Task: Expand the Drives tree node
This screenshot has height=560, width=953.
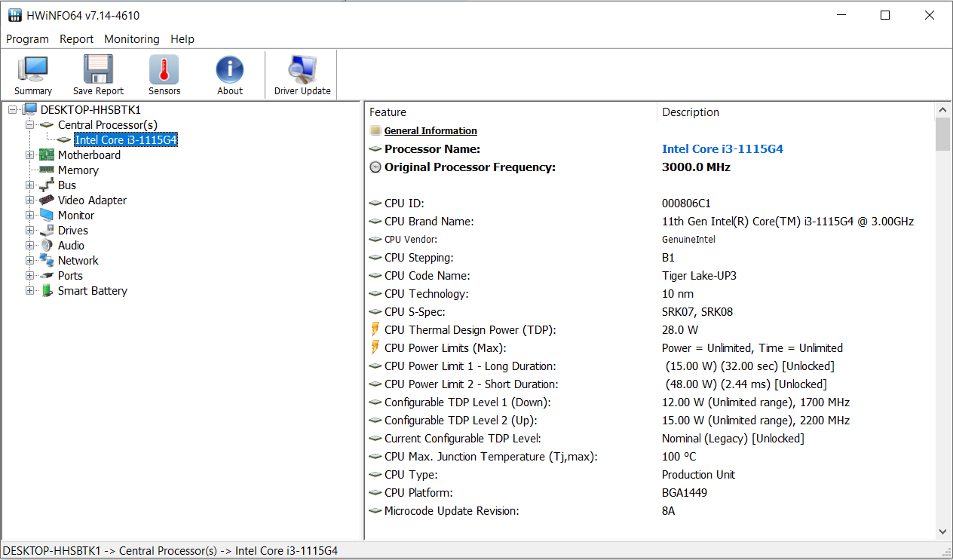Action: pos(30,231)
